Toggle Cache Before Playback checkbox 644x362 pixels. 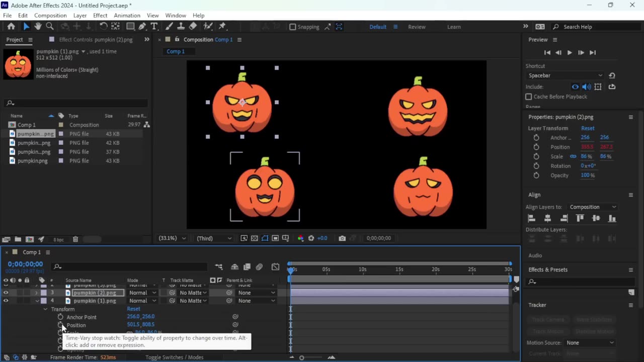point(529,97)
